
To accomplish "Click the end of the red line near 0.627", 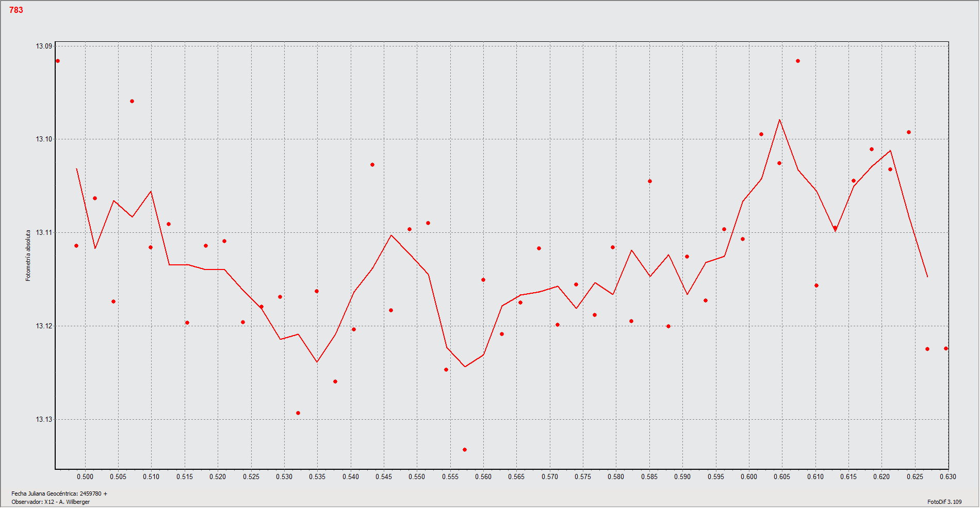I will (x=927, y=277).
